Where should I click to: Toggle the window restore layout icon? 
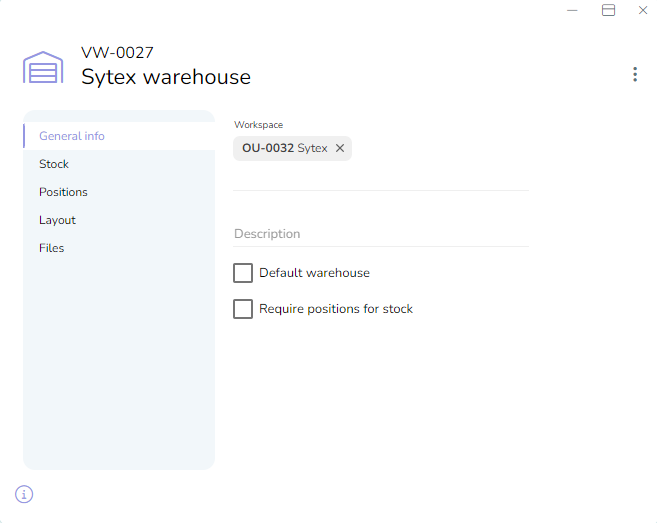pyautogui.click(x=608, y=10)
